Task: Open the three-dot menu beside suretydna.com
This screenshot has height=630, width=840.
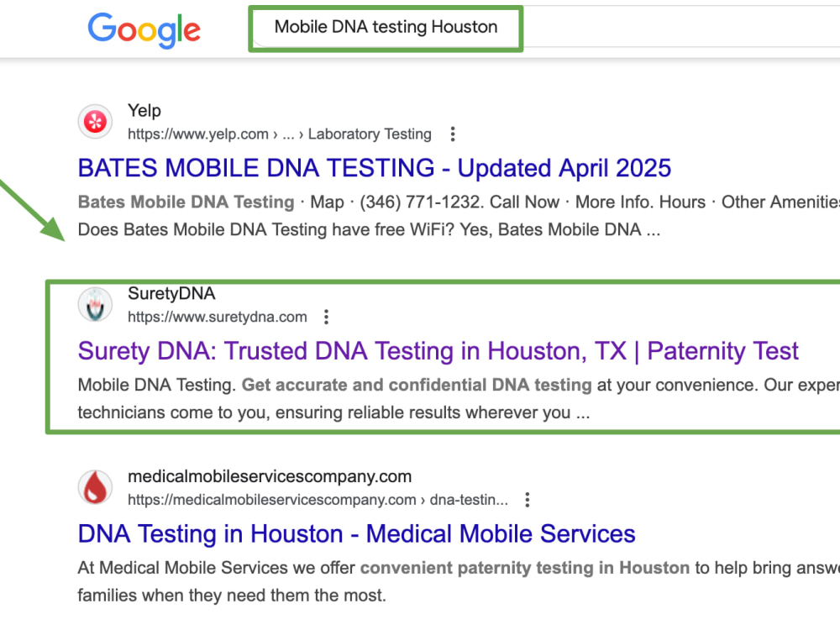Action: pos(326,318)
